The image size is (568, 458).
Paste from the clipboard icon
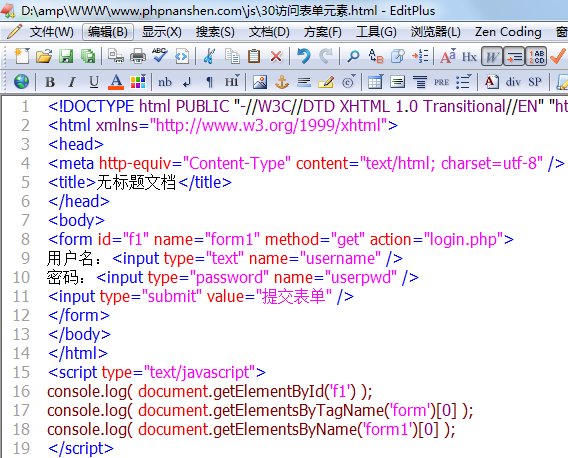[254, 56]
